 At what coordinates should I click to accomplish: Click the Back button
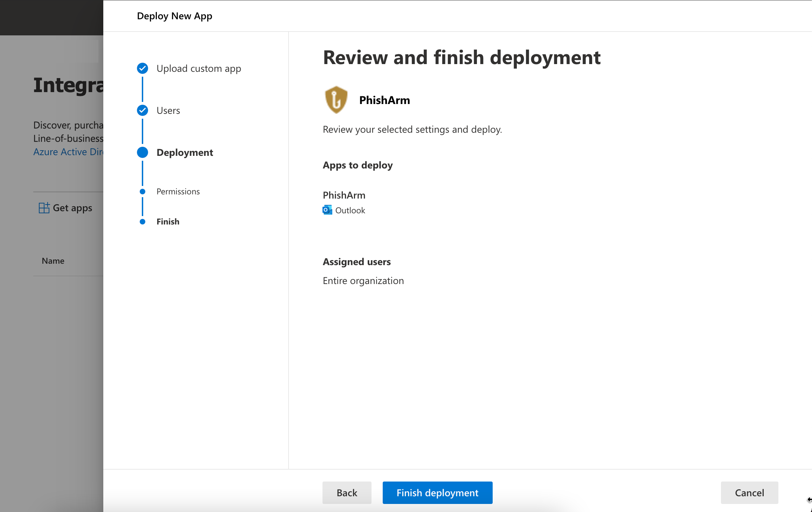[x=347, y=492]
